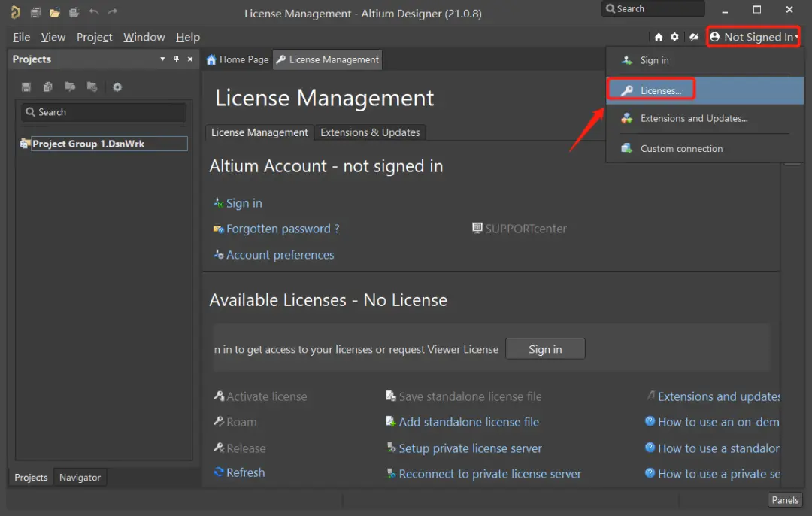Click the Projects panel open folder icon

[70, 87]
